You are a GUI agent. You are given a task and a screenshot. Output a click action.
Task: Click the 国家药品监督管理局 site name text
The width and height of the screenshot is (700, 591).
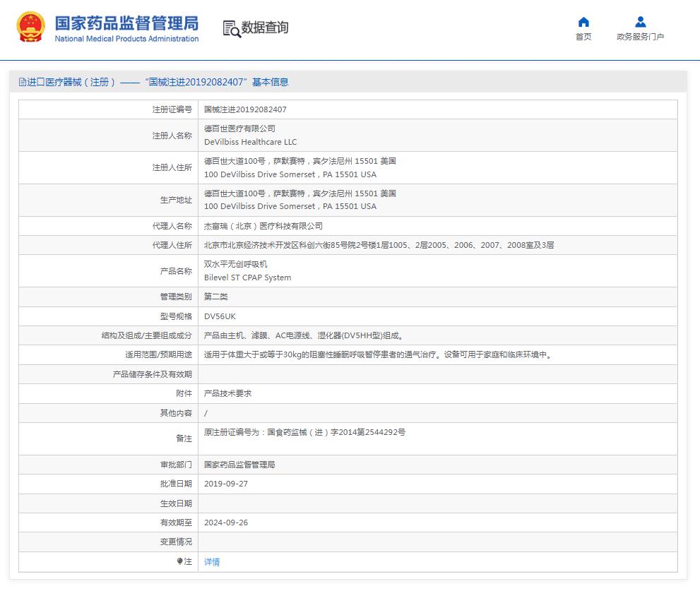tap(126, 22)
